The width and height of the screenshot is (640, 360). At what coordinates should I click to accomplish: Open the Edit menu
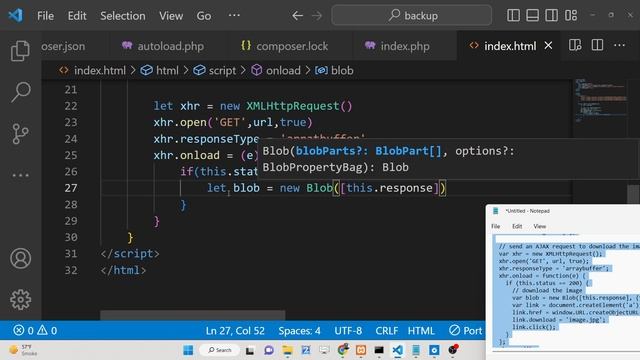77,16
